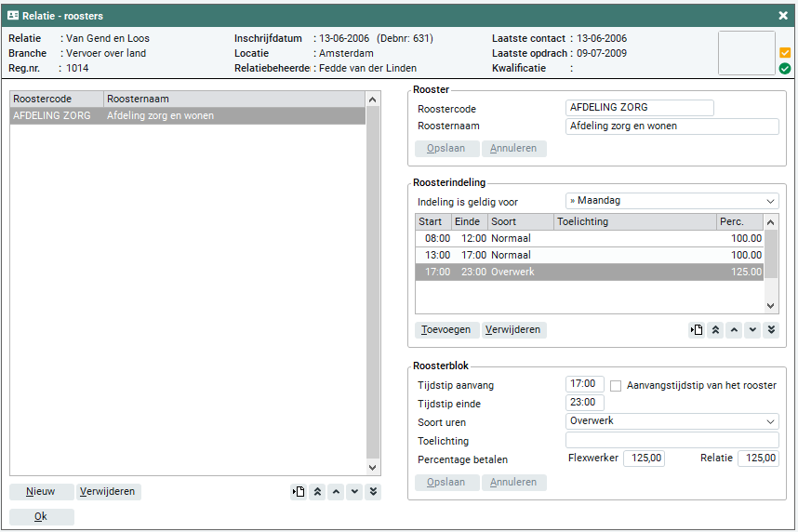Sort by the Roosternaam column header

pos(233,99)
